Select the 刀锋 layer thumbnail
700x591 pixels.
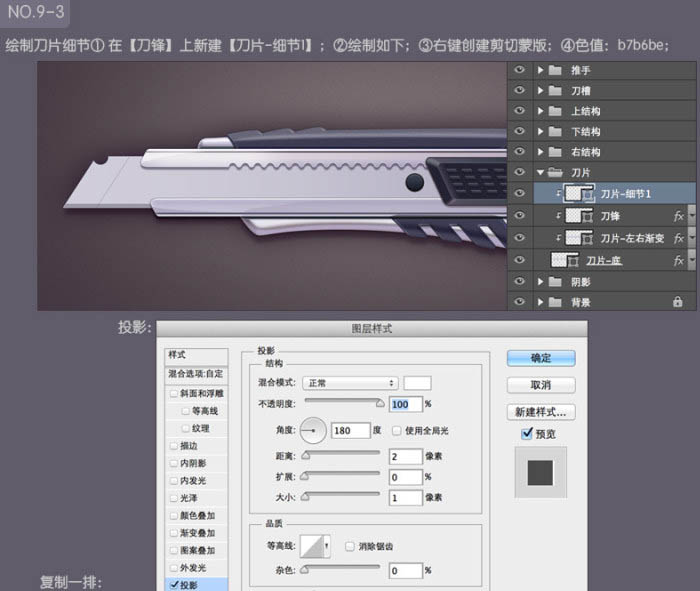573,216
